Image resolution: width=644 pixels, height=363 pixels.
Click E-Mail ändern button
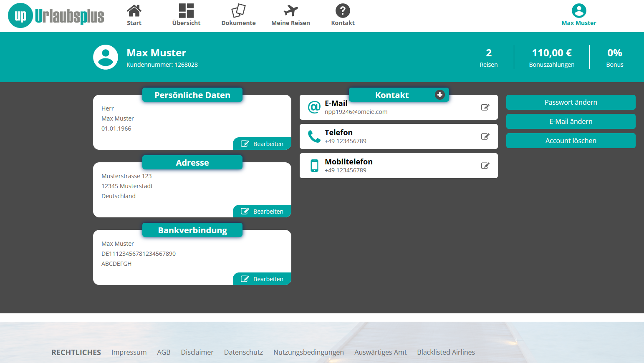click(x=571, y=121)
